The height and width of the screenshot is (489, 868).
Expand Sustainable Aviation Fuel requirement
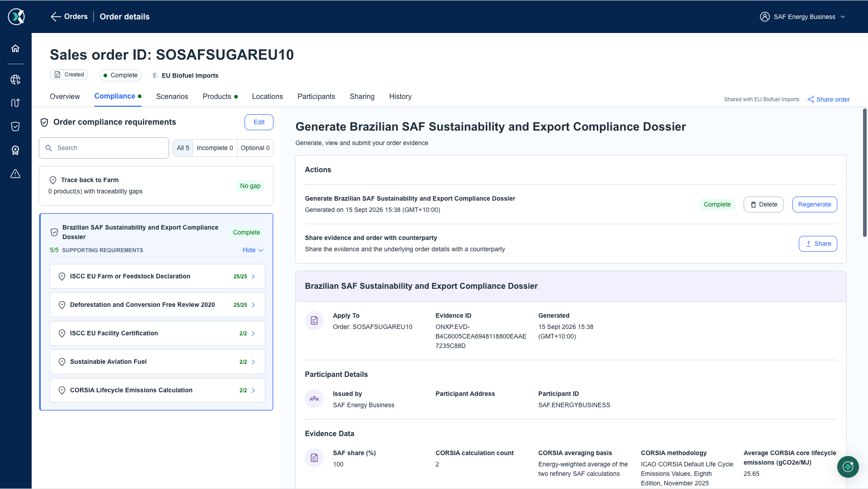coord(157,362)
